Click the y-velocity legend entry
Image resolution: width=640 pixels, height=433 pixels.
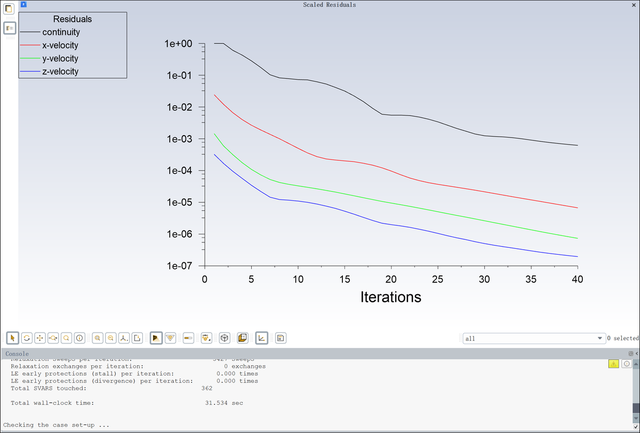pos(49,58)
